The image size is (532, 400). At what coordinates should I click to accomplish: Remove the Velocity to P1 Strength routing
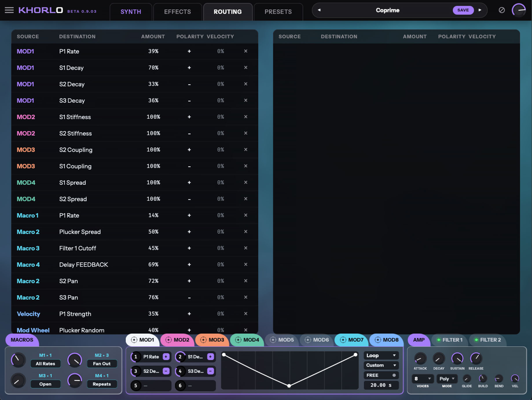coord(246,314)
